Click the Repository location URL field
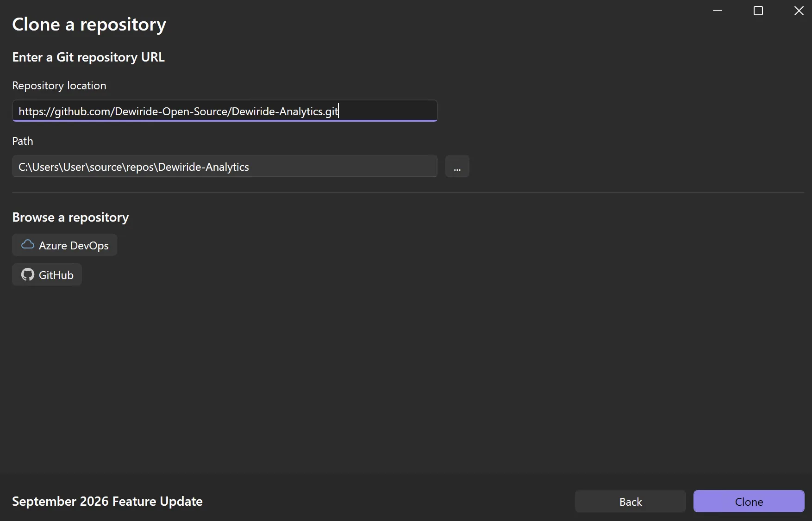Screen dimensions: 812x521 (225, 111)
